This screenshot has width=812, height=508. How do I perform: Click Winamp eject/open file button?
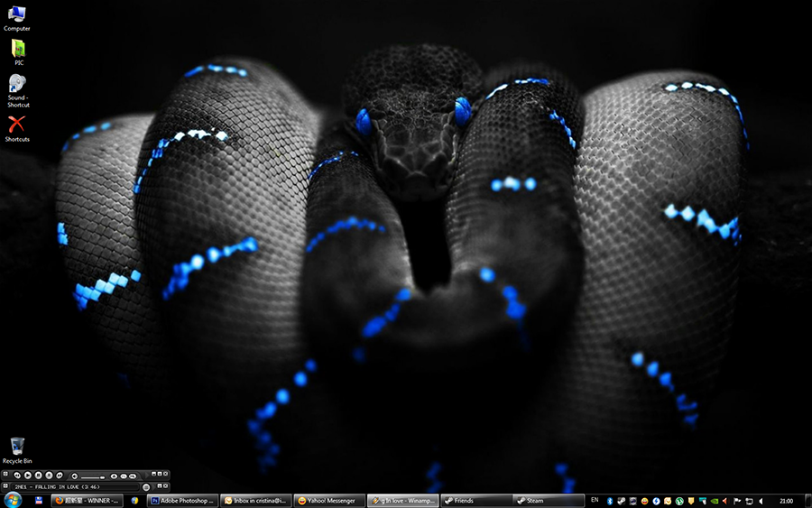click(x=114, y=476)
